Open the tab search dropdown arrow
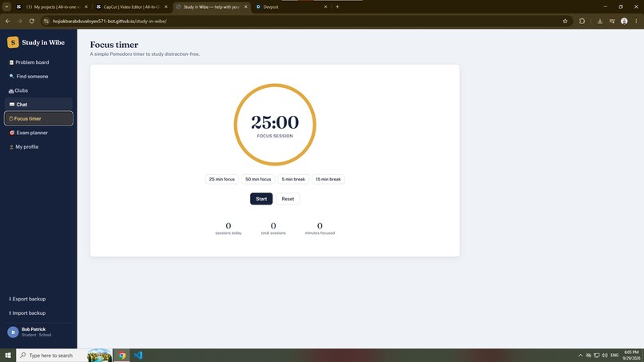Image resolution: width=644 pixels, height=362 pixels. [x=6, y=6]
